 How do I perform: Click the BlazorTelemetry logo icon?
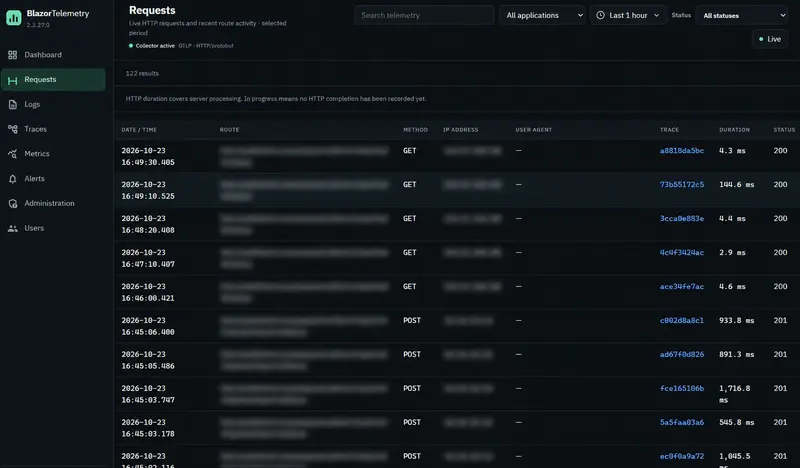coord(14,18)
